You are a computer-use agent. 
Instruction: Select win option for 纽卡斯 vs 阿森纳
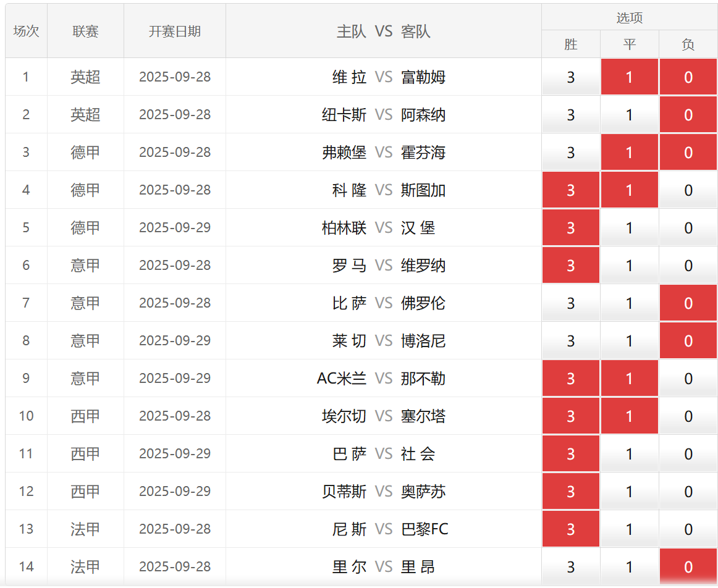[570, 115]
